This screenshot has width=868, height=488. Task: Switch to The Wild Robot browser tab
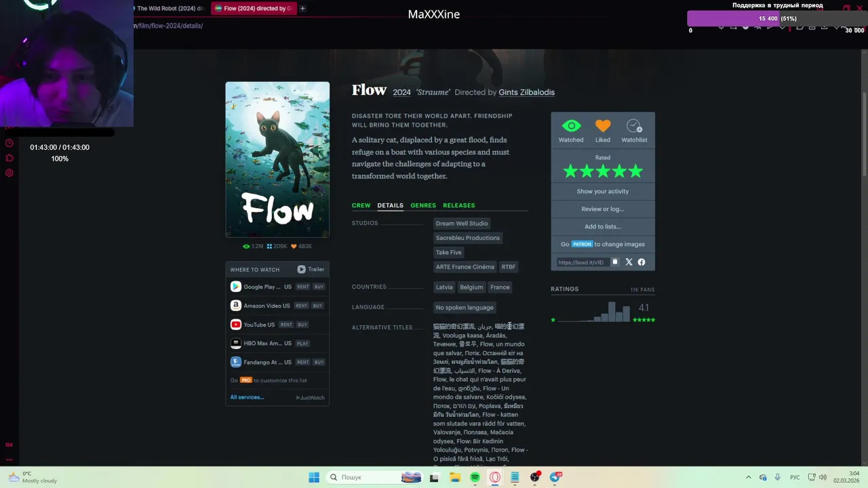click(x=170, y=9)
